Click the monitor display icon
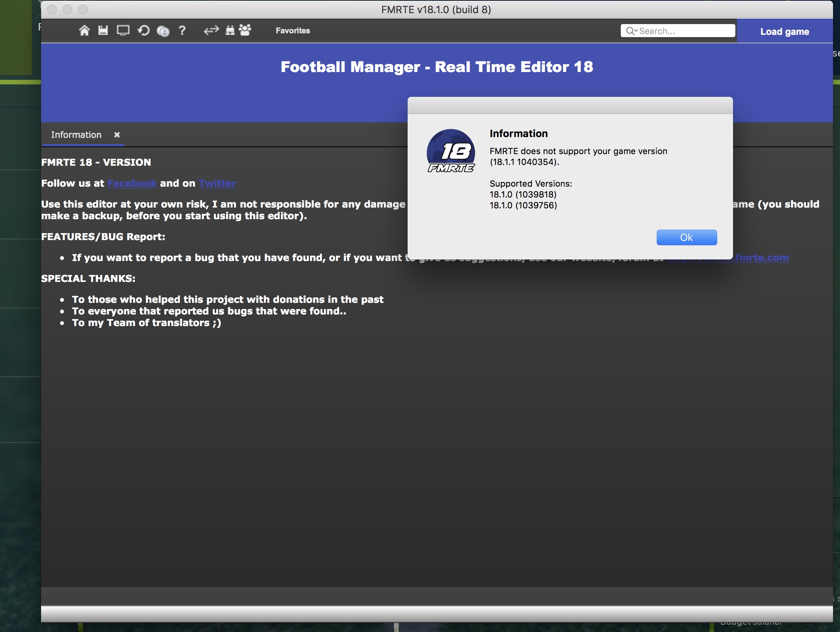Image resolution: width=840 pixels, height=632 pixels. [x=123, y=31]
